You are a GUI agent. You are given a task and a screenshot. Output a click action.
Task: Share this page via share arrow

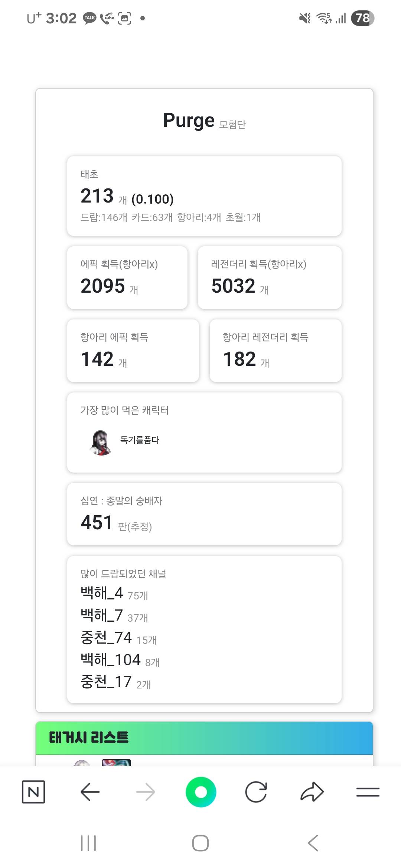(312, 792)
